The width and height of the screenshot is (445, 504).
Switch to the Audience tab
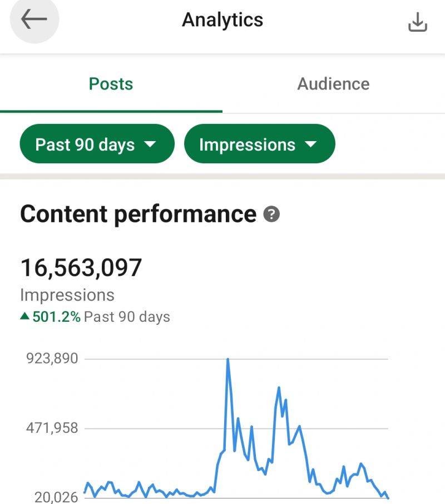[x=333, y=84]
